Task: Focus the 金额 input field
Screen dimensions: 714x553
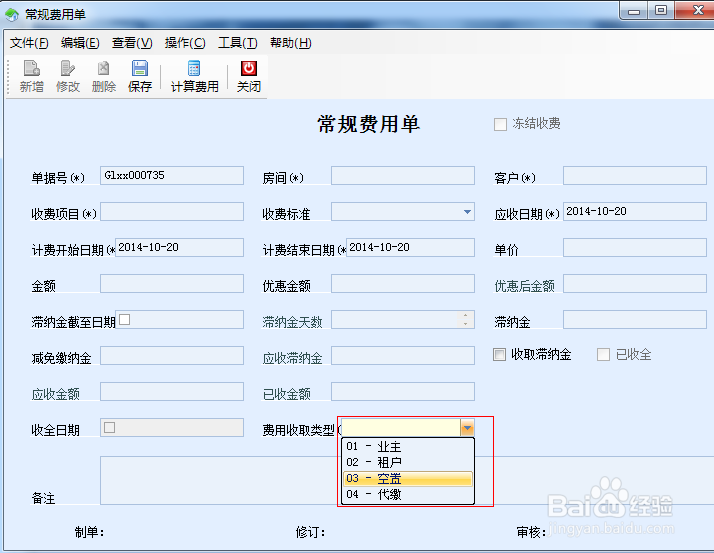Action: [x=172, y=283]
